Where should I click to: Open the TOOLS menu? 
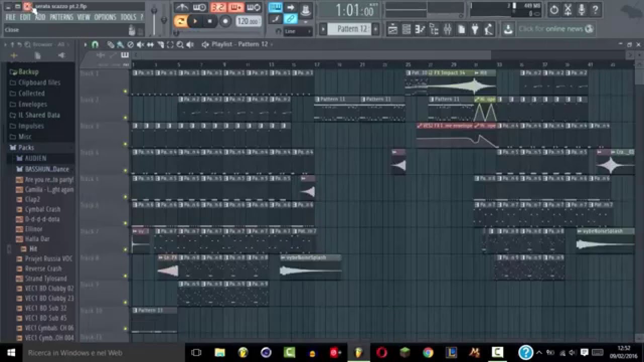pos(128,17)
